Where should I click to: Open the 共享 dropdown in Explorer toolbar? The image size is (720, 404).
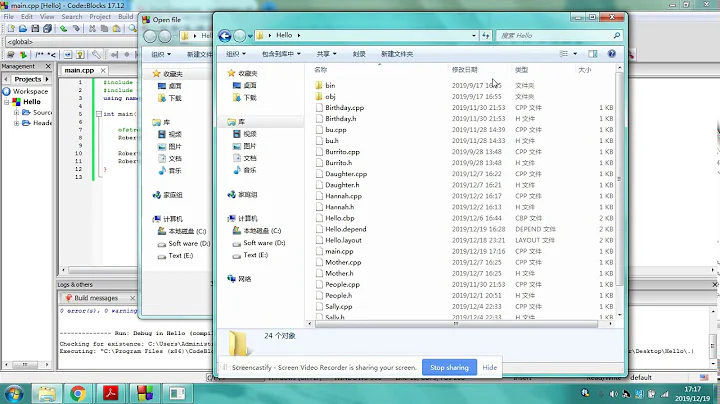326,54
